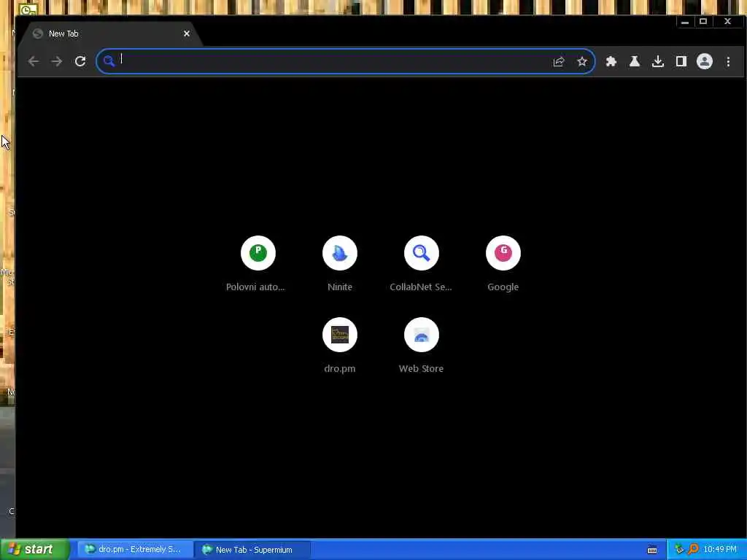Reload the current page
Image resolution: width=747 pixels, height=560 pixels.
tap(80, 61)
